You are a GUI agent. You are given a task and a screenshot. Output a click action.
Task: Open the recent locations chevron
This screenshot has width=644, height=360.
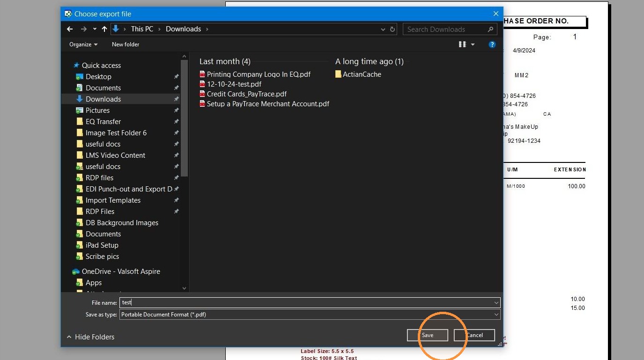(x=95, y=29)
